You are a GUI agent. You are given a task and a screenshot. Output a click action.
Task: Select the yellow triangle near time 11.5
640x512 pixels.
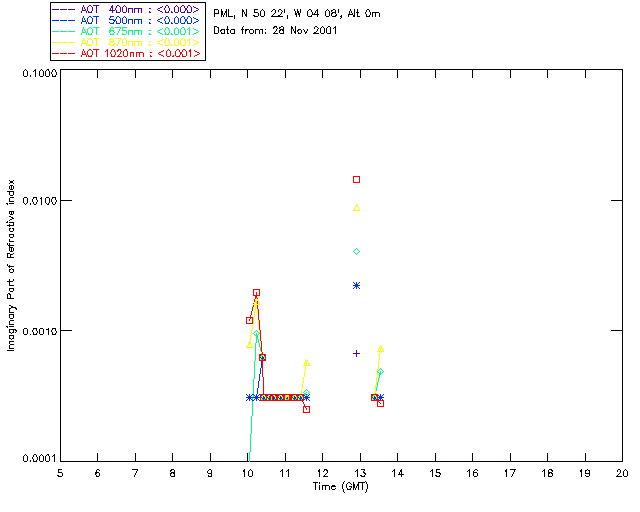pyautogui.click(x=307, y=363)
